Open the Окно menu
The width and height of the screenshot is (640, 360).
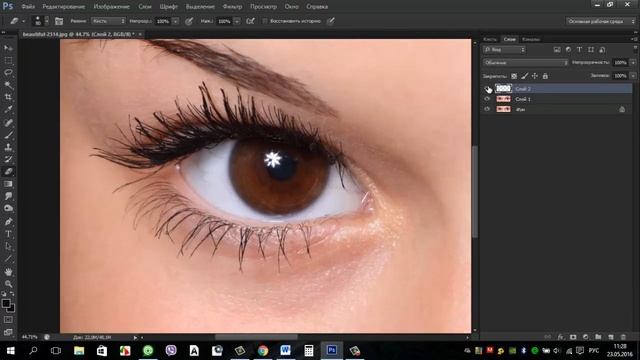pyautogui.click(x=291, y=7)
